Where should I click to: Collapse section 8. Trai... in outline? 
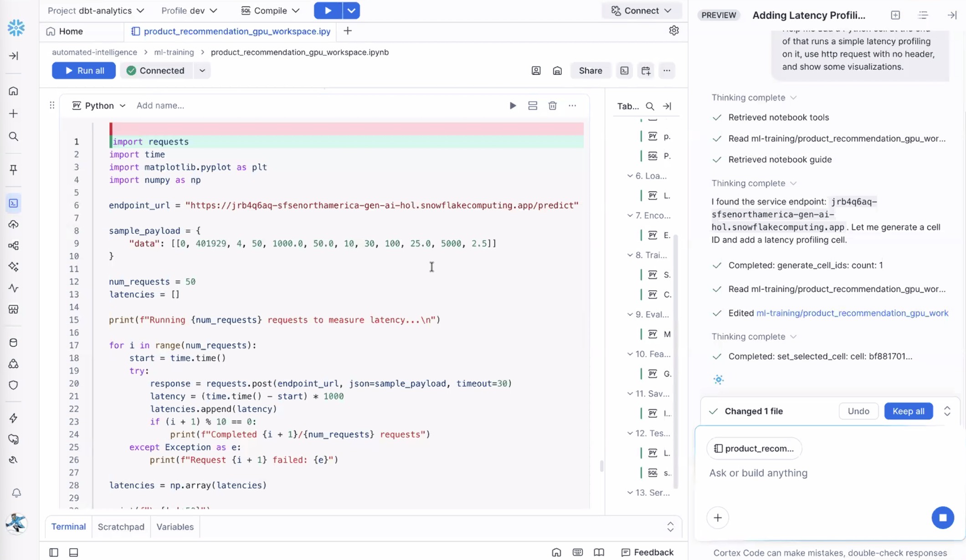pos(630,255)
